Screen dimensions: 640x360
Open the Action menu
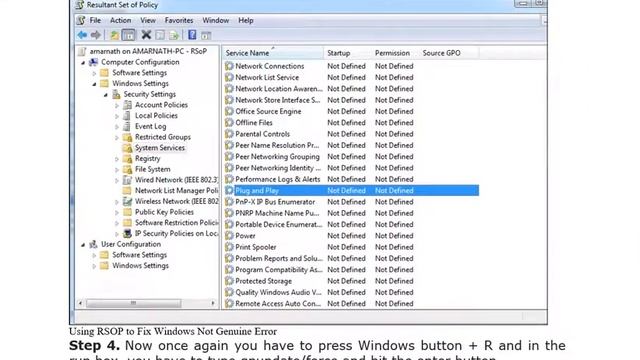[120, 20]
